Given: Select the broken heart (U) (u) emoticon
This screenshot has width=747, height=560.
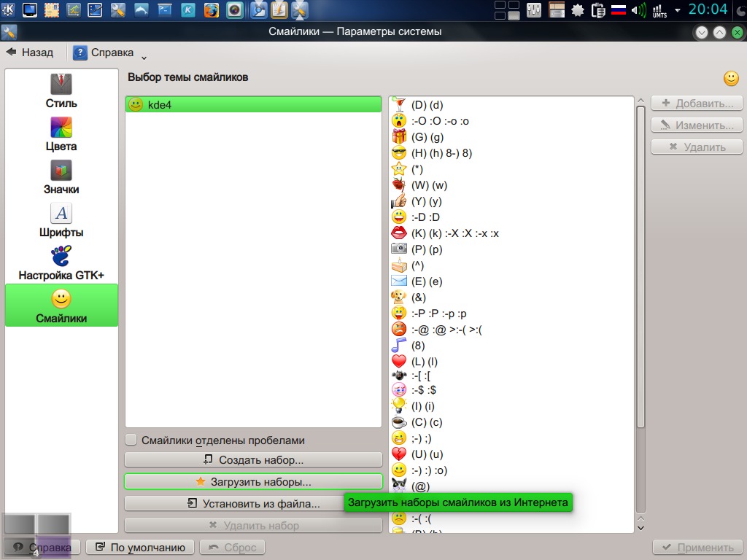Looking at the screenshot, I should [511, 454].
